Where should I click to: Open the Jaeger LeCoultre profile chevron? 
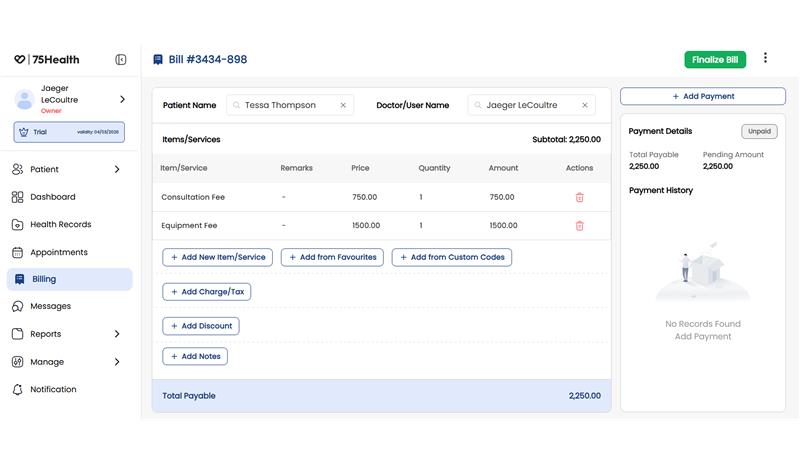coord(122,99)
